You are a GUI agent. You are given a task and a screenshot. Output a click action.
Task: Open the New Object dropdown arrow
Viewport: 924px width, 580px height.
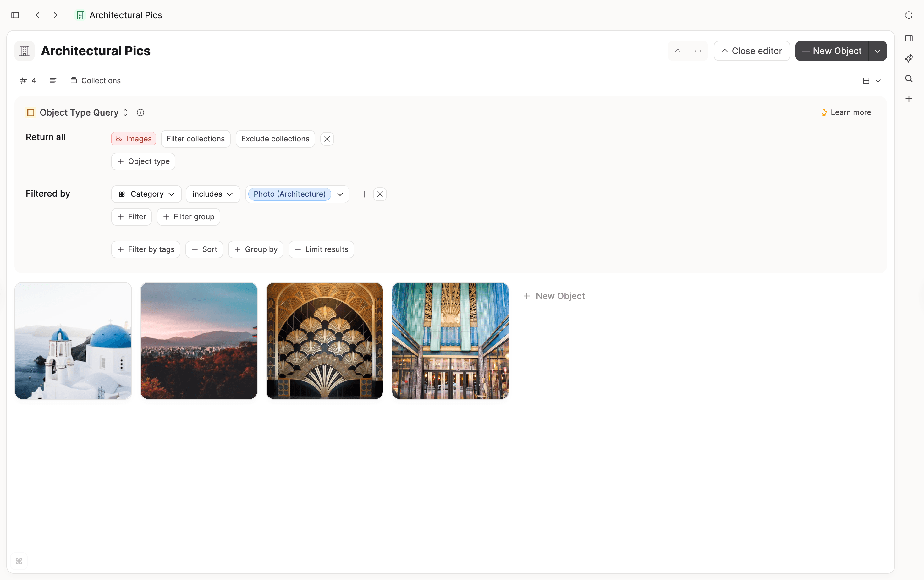click(x=877, y=51)
